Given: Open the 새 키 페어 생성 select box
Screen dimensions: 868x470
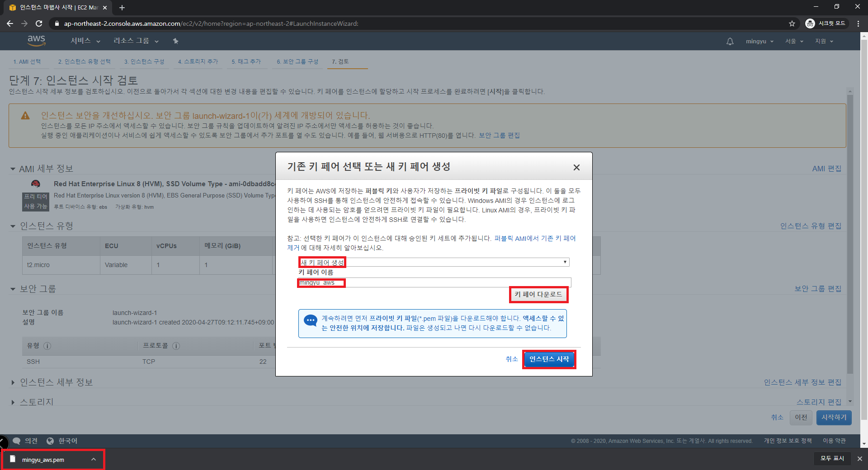Looking at the screenshot, I should (x=434, y=262).
